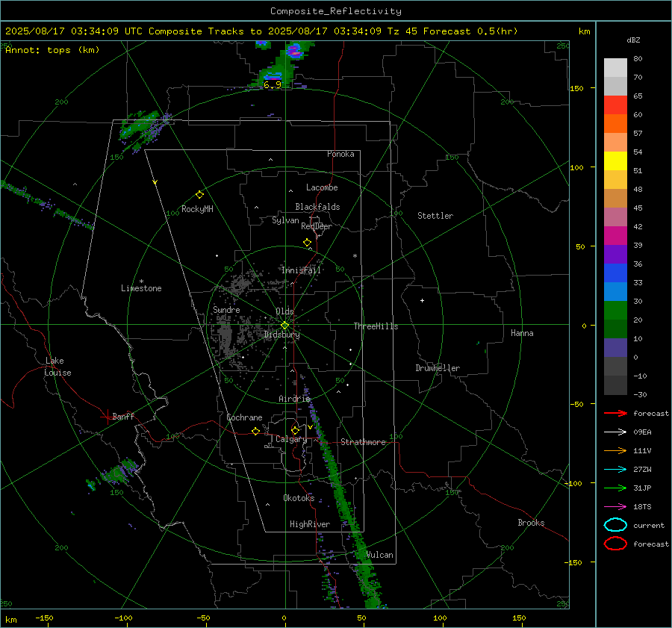The width and height of the screenshot is (672, 628).
Task: Click the HighRiver map label
Action: (x=310, y=524)
